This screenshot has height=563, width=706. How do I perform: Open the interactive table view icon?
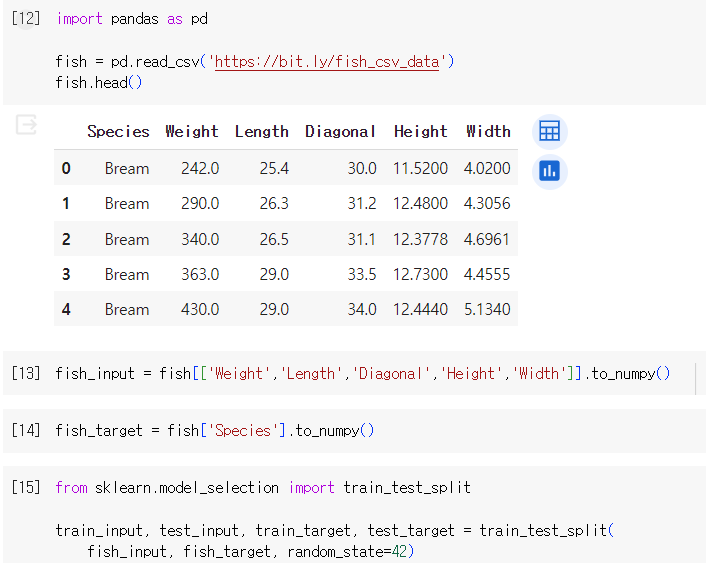click(x=549, y=132)
